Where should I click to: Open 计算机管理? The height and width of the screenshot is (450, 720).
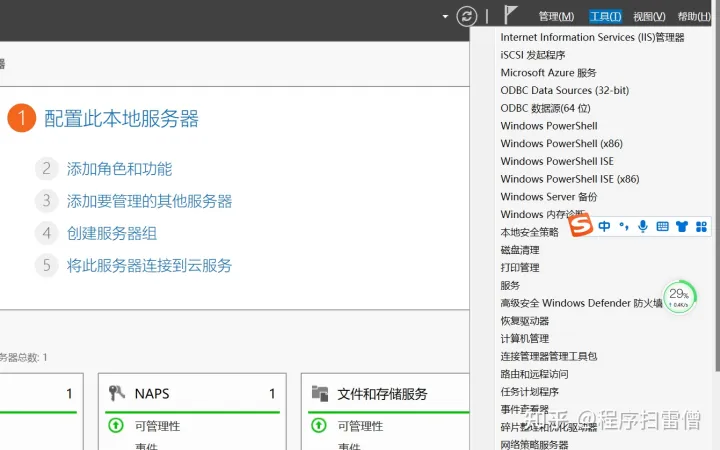[x=524, y=338]
